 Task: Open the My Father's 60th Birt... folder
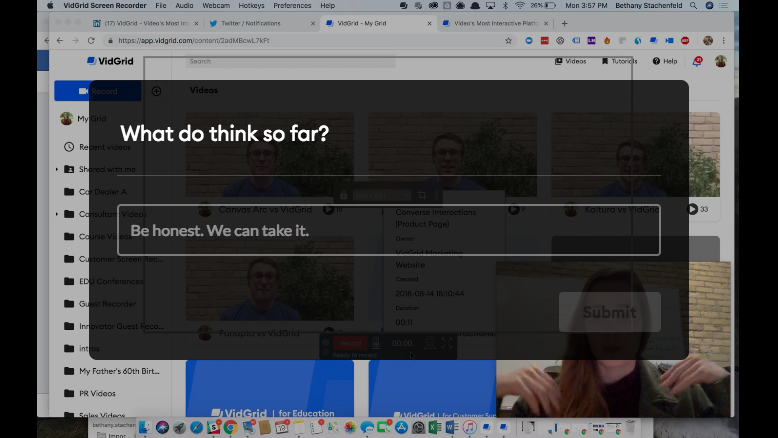(112, 371)
